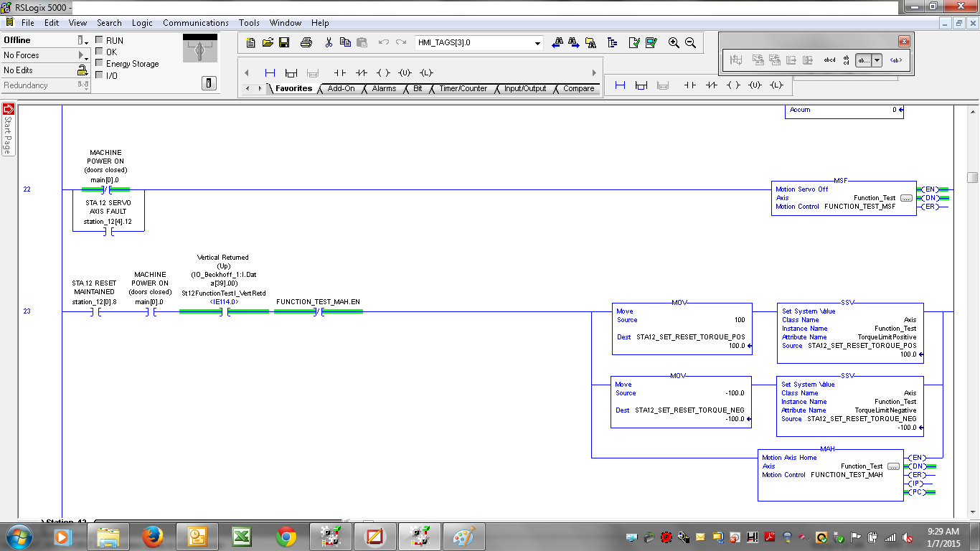Viewport: 980px width, 551px height.
Task: Click ellipsis button on MAH Function_Test axis
Action: (893, 466)
